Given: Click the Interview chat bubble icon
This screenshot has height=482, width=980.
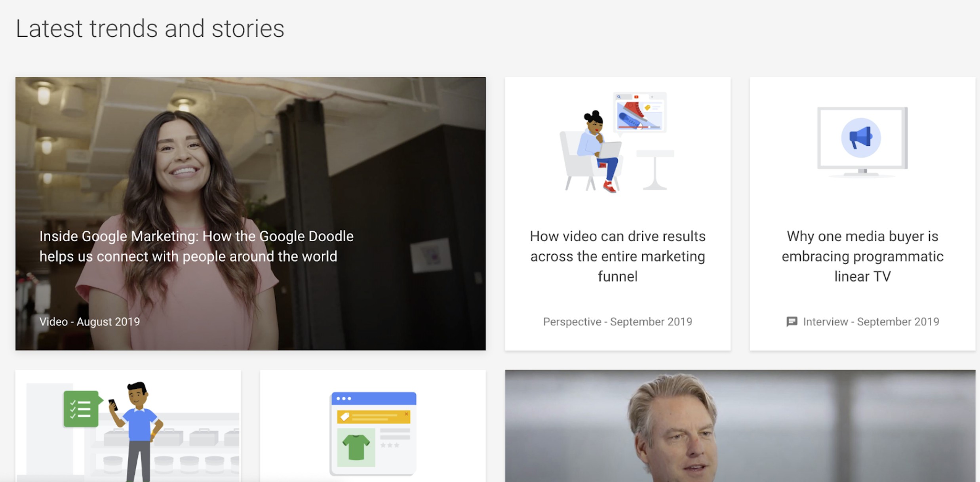Looking at the screenshot, I should pyautogui.click(x=792, y=322).
